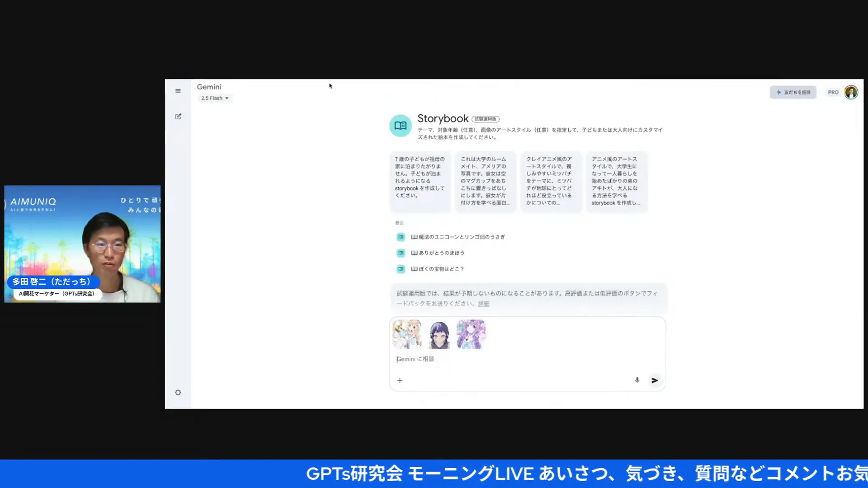868x488 pixels.
Task: Activate the microphone voice input
Action: click(x=637, y=380)
